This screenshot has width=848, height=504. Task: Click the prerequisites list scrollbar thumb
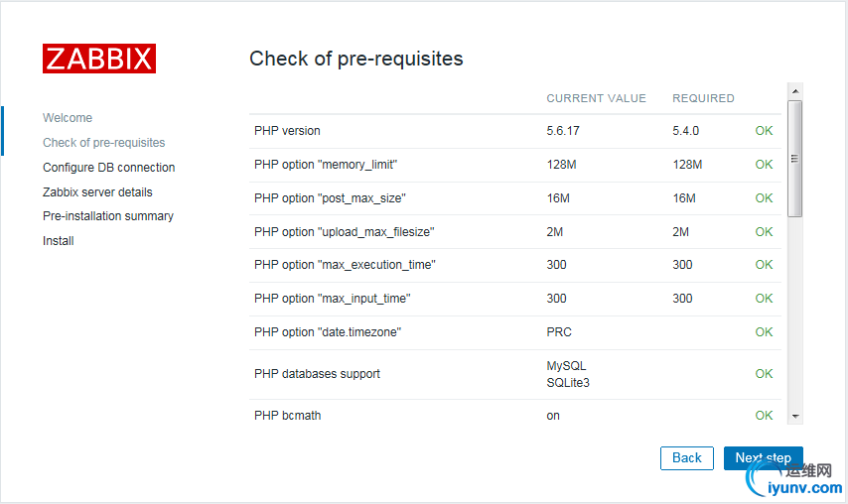[794, 158]
